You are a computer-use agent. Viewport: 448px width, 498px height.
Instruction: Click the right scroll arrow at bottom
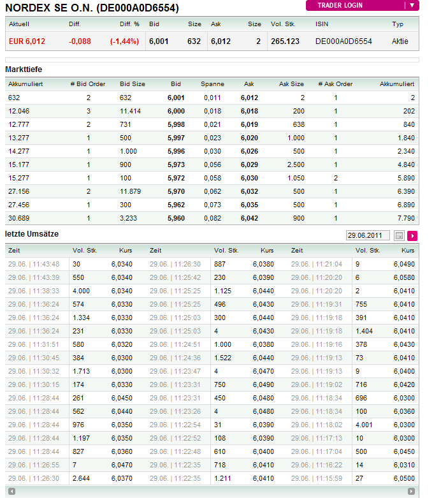[411, 492]
